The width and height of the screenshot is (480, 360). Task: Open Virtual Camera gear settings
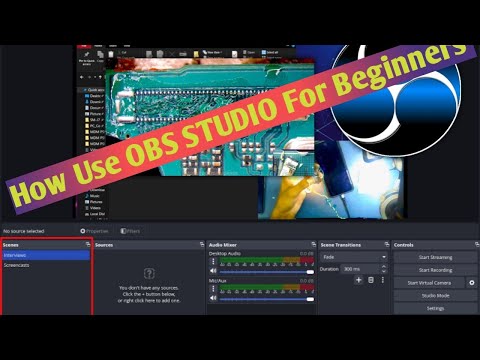click(x=472, y=283)
